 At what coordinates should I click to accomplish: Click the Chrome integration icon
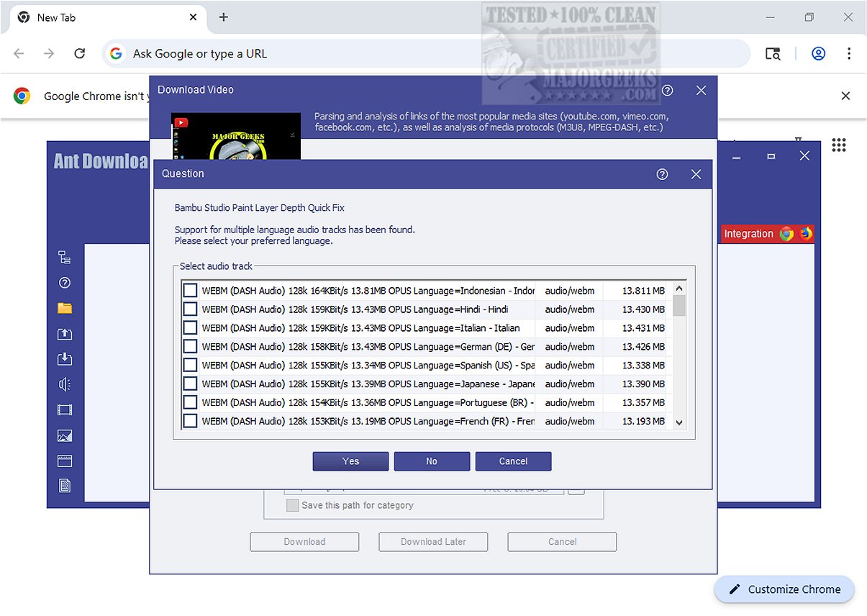click(x=786, y=234)
